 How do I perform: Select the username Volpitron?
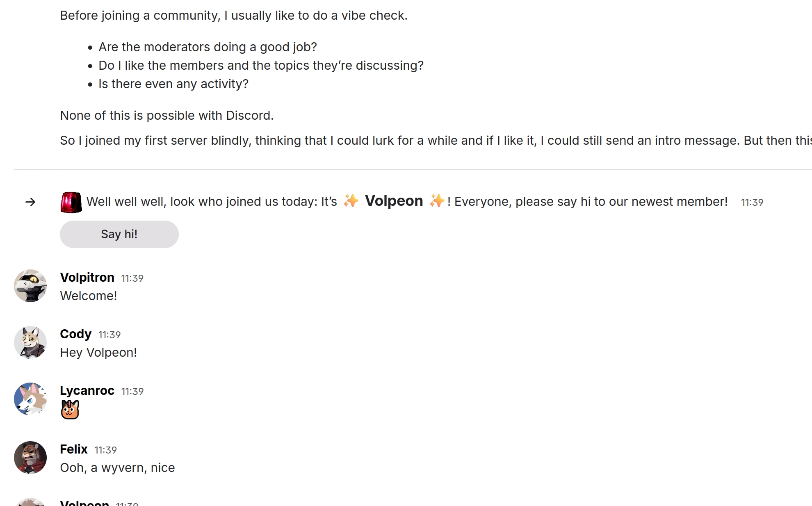[x=87, y=277]
